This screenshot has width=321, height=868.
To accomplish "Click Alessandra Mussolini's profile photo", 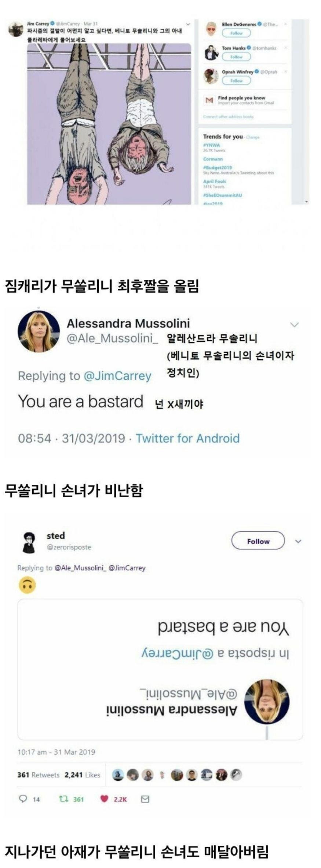I will 39,332.
